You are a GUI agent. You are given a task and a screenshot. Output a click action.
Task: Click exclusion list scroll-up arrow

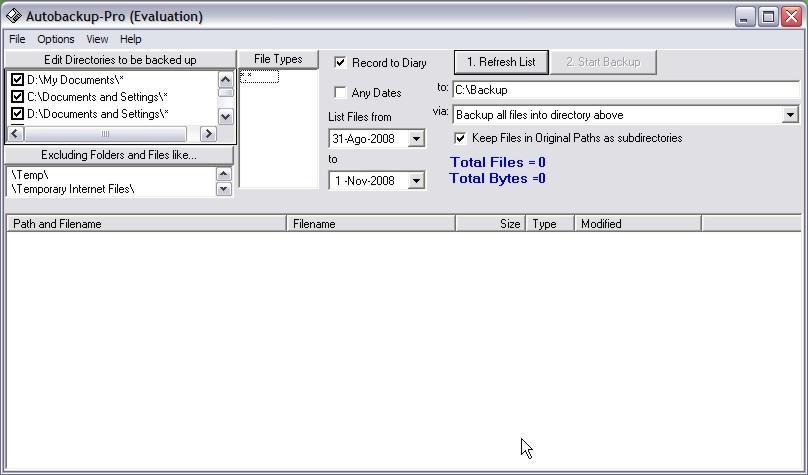(223, 174)
